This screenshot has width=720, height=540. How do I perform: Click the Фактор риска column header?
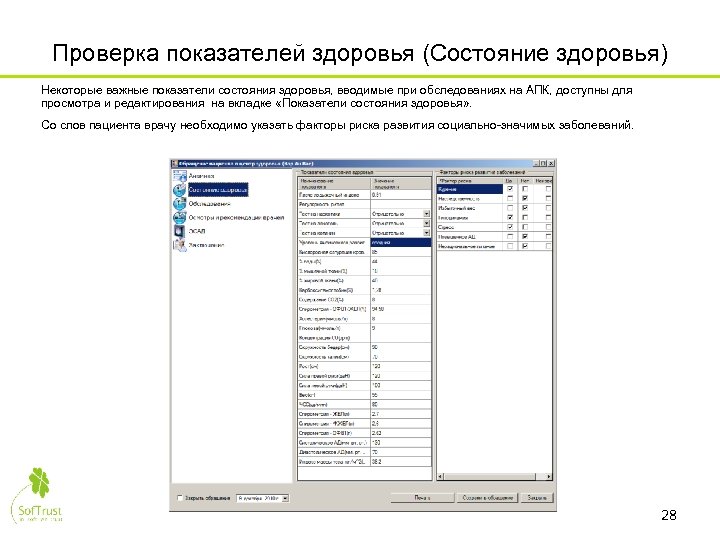(470, 181)
